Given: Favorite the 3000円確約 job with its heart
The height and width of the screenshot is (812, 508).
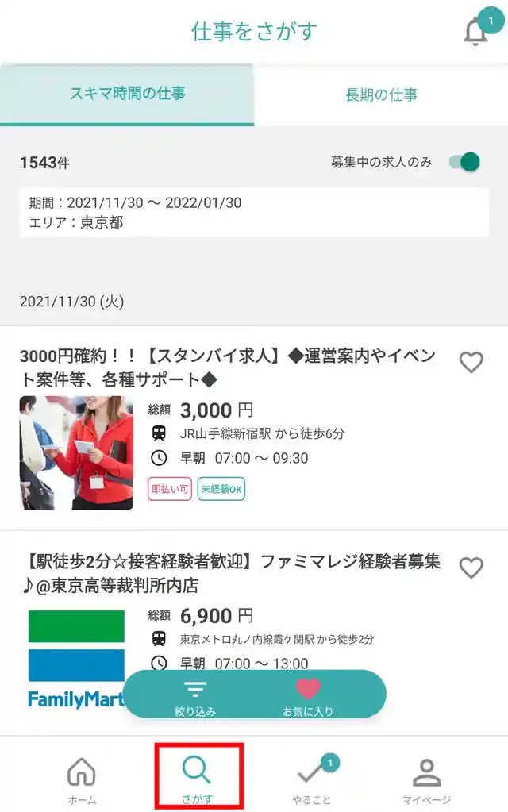Looking at the screenshot, I should click(471, 361).
